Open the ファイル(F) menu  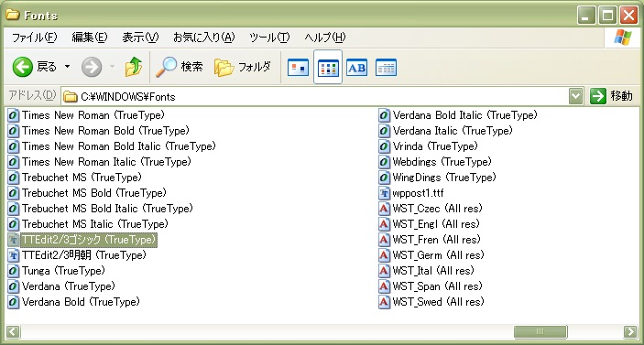click(34, 38)
